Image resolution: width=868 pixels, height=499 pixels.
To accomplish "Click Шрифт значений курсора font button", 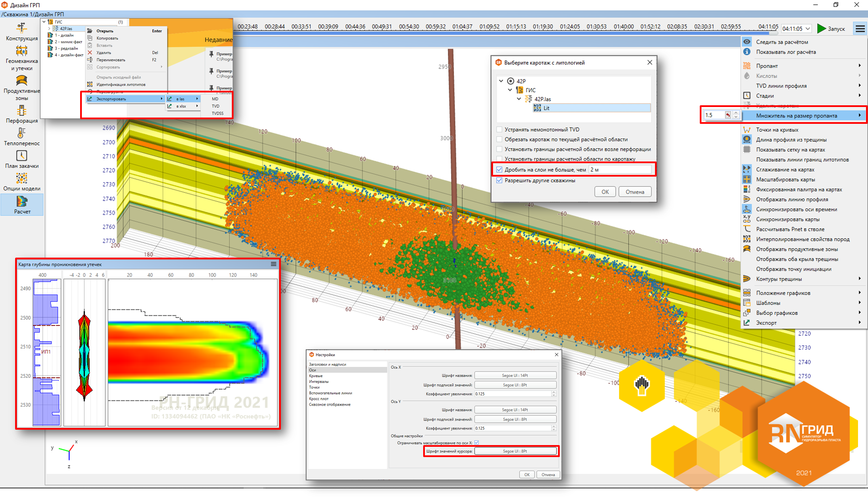I will pyautogui.click(x=515, y=451).
